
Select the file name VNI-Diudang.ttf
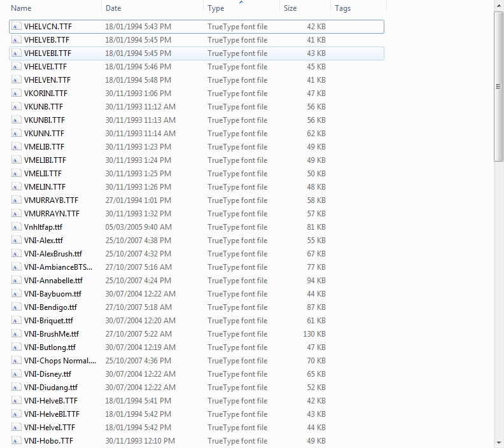51,388
